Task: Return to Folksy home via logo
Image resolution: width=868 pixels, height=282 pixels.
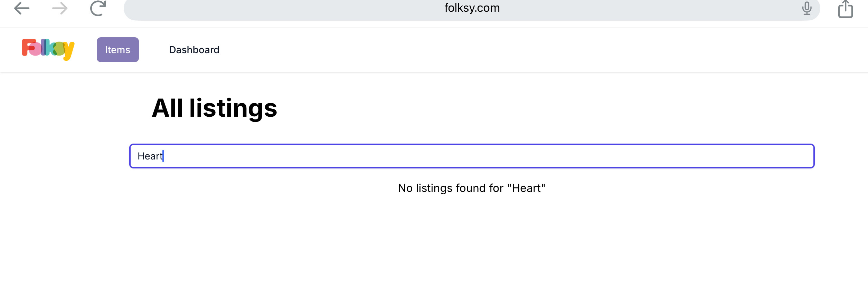Action: [48, 49]
